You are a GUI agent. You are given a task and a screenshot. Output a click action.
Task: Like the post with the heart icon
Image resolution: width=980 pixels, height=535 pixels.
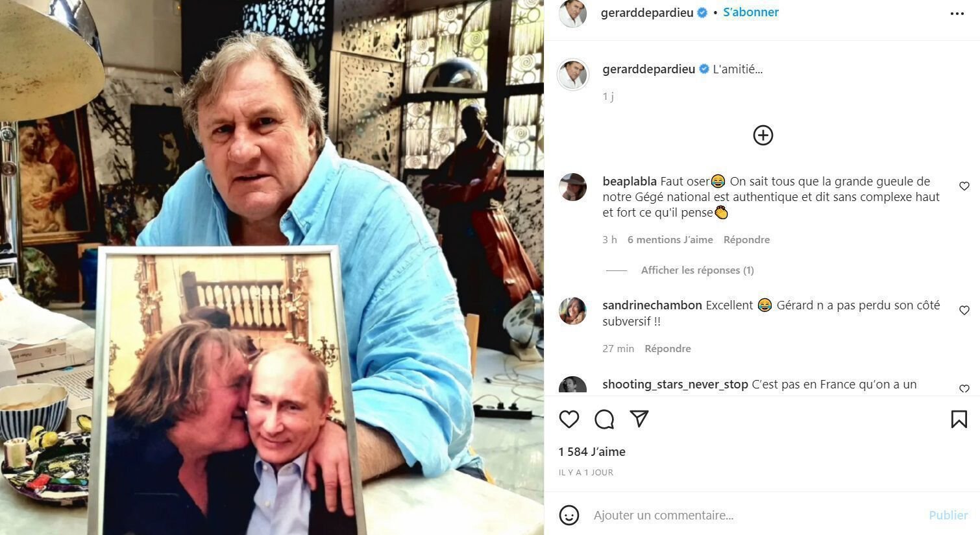(569, 420)
